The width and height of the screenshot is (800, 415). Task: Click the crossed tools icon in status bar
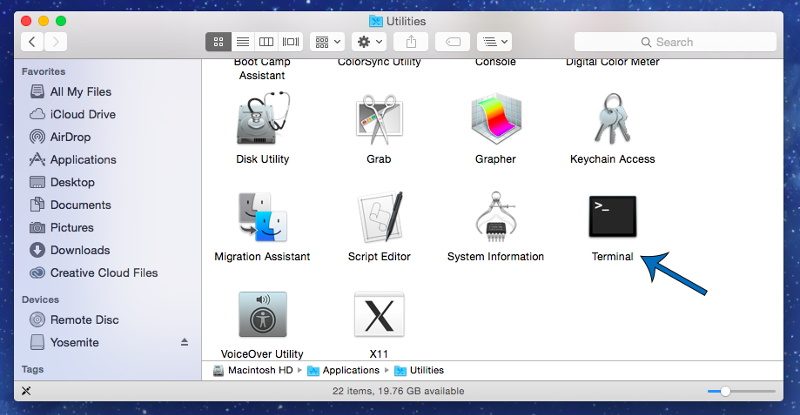click(27, 391)
